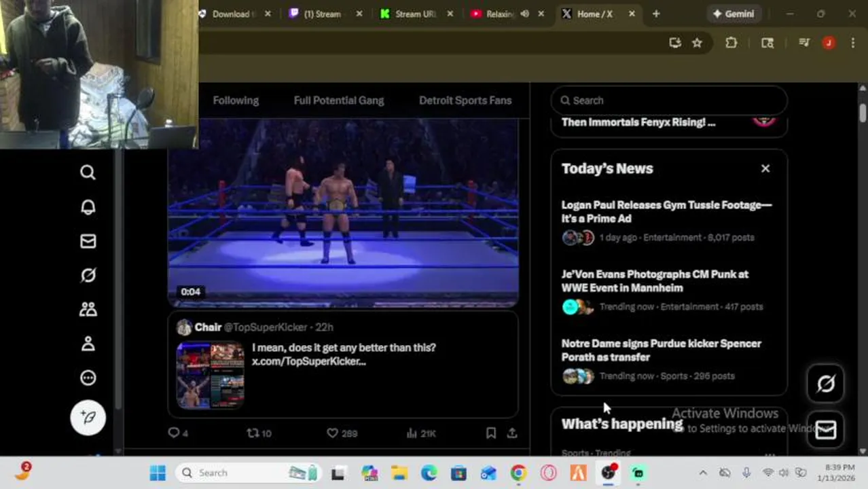Open Explore search icon in X sidebar

pyautogui.click(x=88, y=173)
